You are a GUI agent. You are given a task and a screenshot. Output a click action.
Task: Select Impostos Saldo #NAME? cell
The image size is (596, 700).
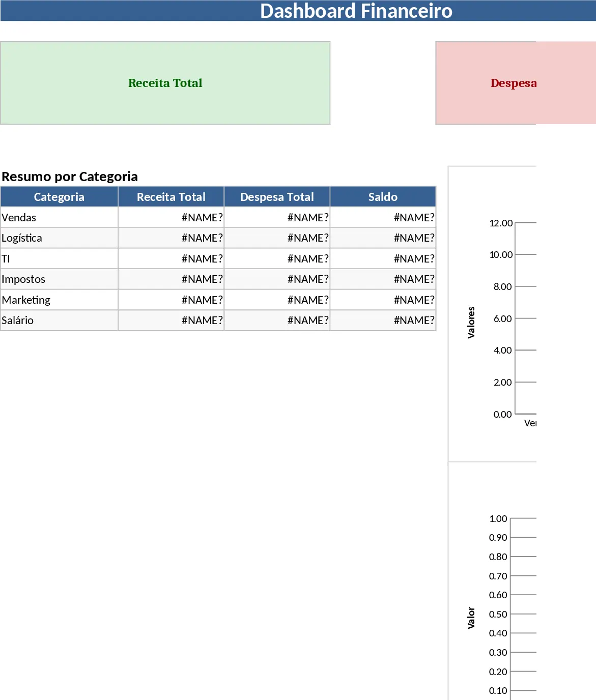click(383, 279)
